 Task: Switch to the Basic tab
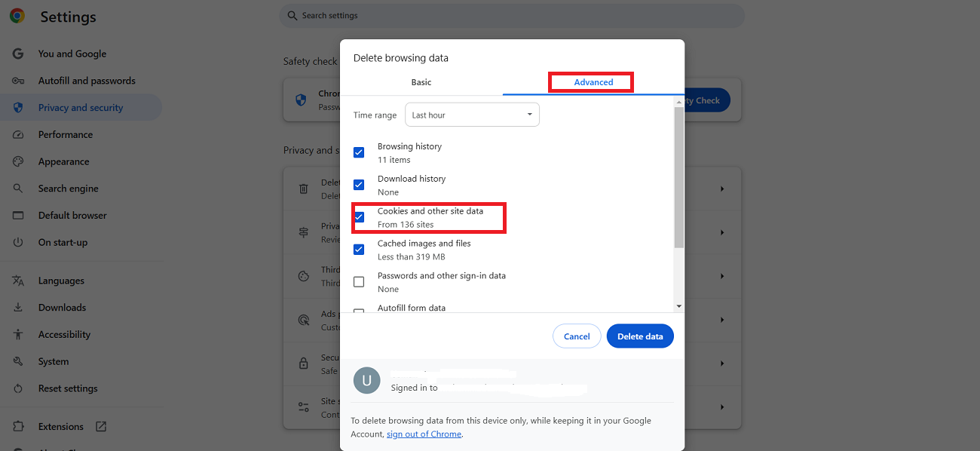click(x=421, y=82)
